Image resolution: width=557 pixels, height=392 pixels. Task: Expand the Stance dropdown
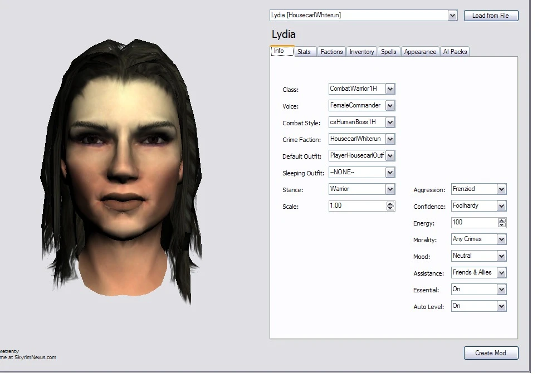(x=390, y=189)
